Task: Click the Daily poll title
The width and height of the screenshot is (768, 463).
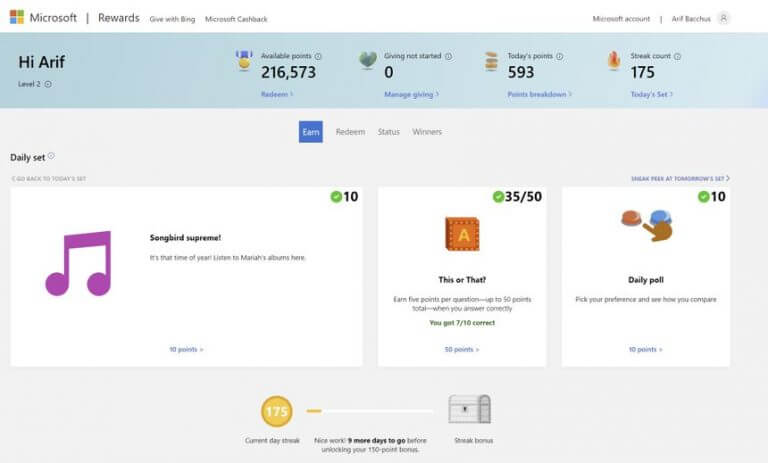Action: coord(646,280)
